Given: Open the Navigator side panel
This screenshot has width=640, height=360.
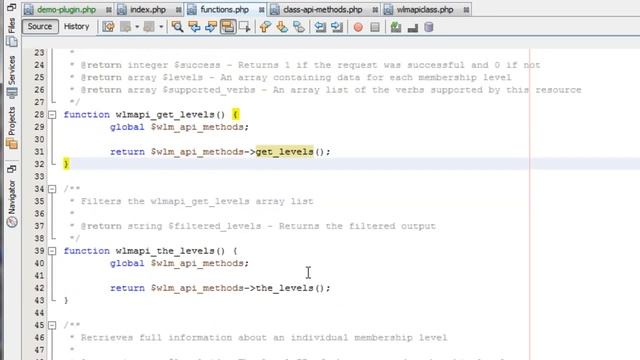Looking at the screenshot, I should tap(11, 197).
